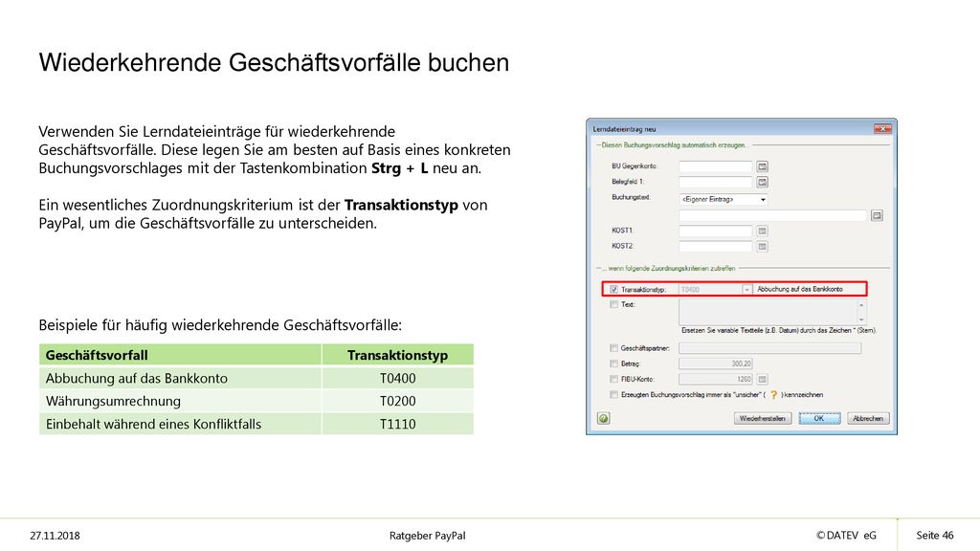Image resolution: width=980 pixels, height=551 pixels.
Task: Click the bold 'Strg + L' shortcut text
Action: 399,168
